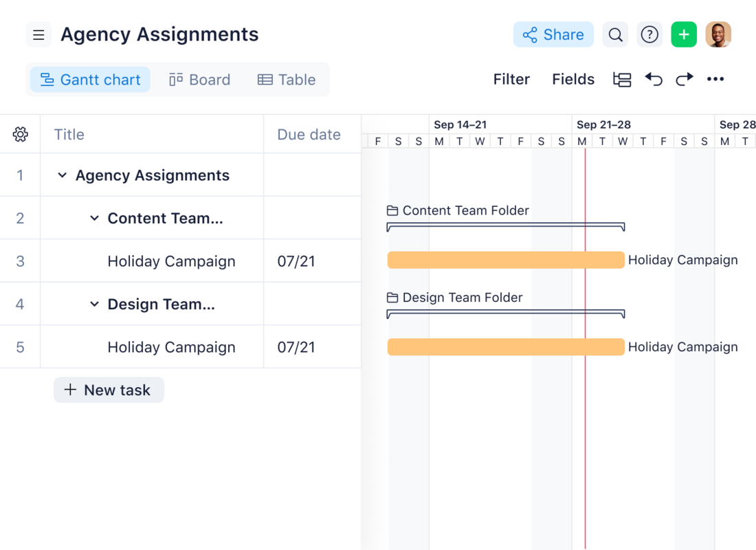Open the more options ellipsis menu
The width and height of the screenshot is (756, 550).
(x=715, y=79)
